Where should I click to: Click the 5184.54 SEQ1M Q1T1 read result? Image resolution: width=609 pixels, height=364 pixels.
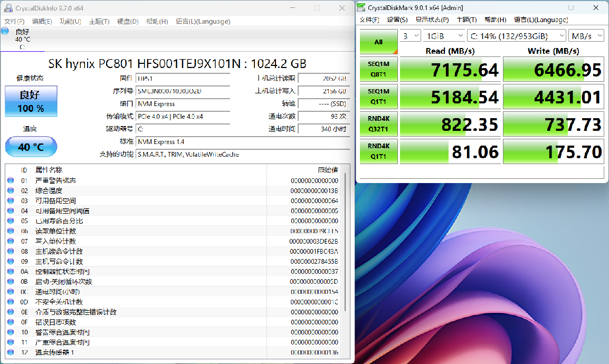coord(450,96)
